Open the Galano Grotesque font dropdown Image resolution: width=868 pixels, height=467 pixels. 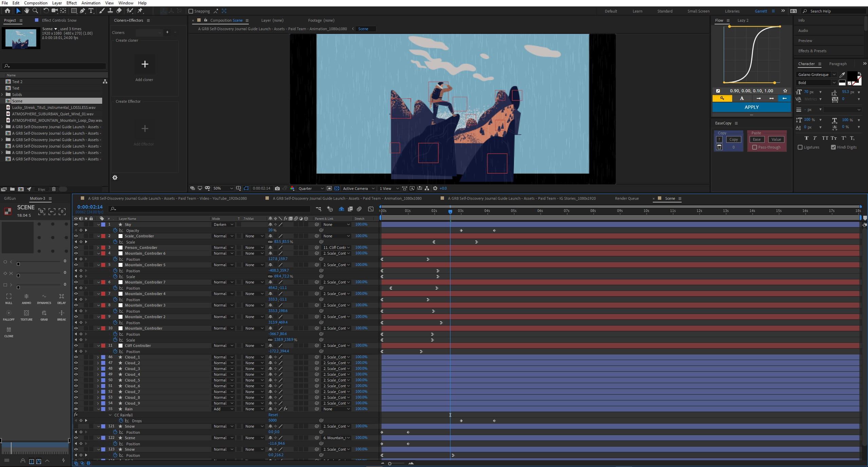pos(816,75)
